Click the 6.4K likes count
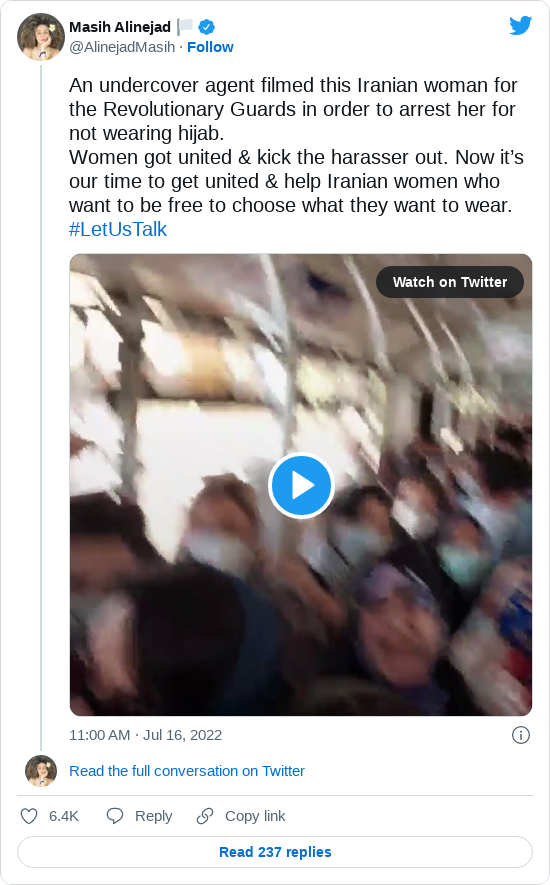The width and height of the screenshot is (550, 885). (64, 816)
